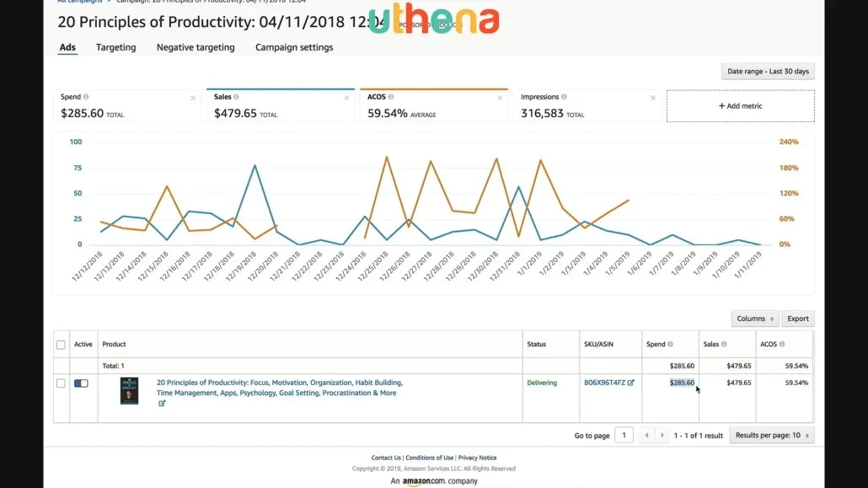Image resolution: width=868 pixels, height=488 pixels.
Task: Click the Delivering status text
Action: [x=542, y=383]
